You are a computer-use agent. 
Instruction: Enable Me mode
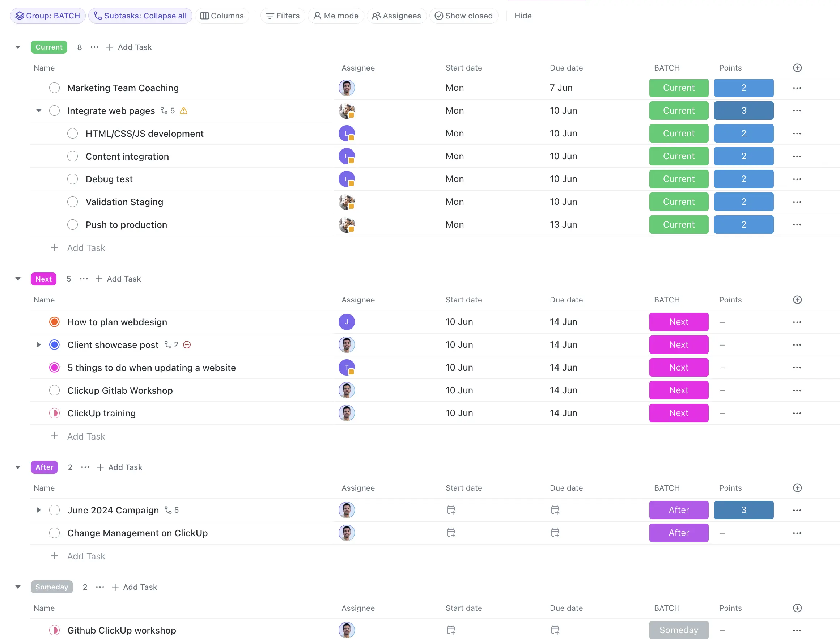click(x=336, y=16)
